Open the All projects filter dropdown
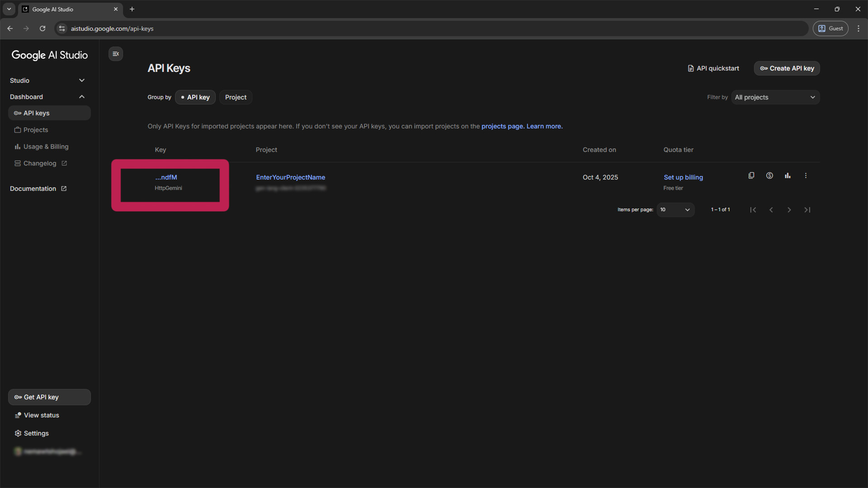The height and width of the screenshot is (488, 868). (x=775, y=97)
